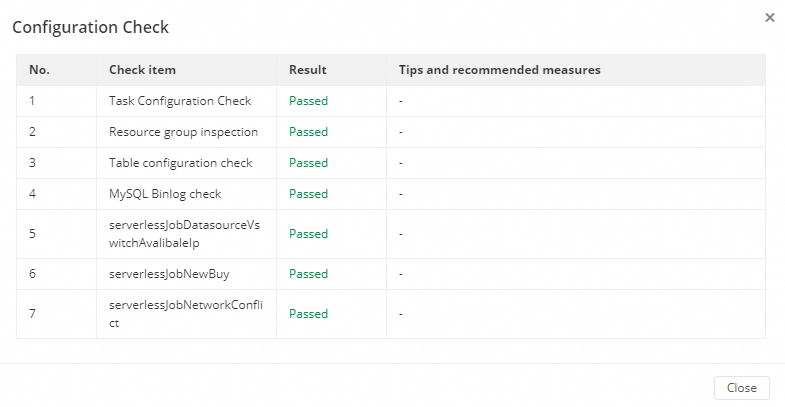This screenshot has height=407, width=785.
Task: Click Tips and recommended measures header
Action: point(499,70)
